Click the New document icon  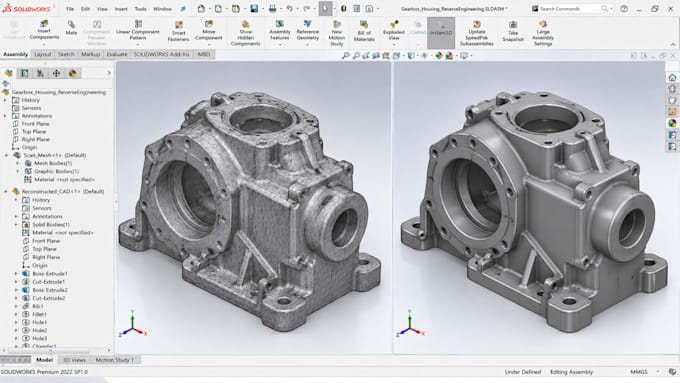click(218, 8)
